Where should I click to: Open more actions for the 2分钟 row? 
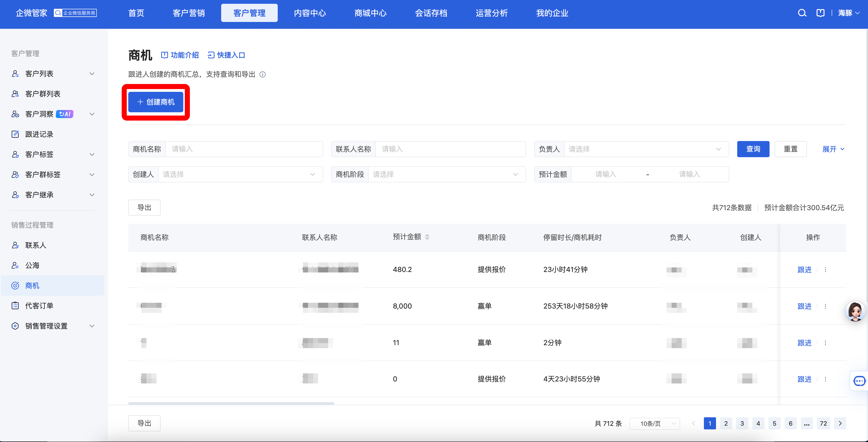pos(825,343)
